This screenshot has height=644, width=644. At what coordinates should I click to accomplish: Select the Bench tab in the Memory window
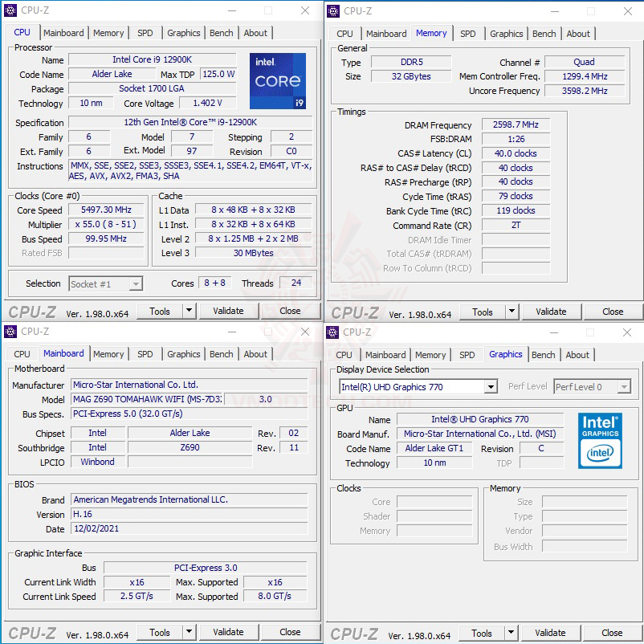(544, 34)
